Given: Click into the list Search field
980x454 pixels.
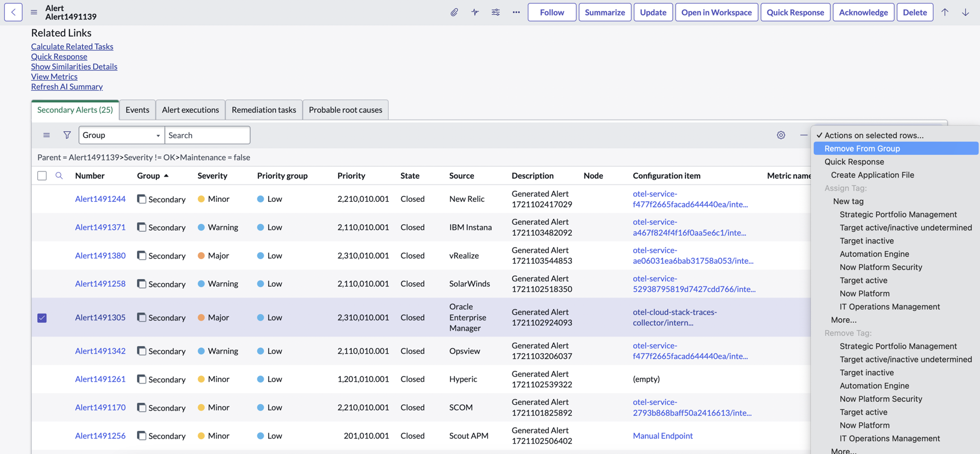Looking at the screenshot, I should coord(207,135).
